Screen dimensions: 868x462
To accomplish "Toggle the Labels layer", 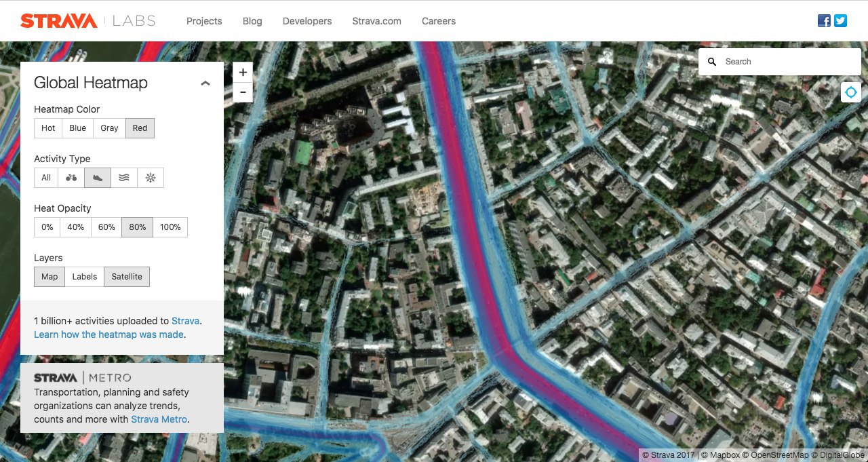I will [x=85, y=277].
